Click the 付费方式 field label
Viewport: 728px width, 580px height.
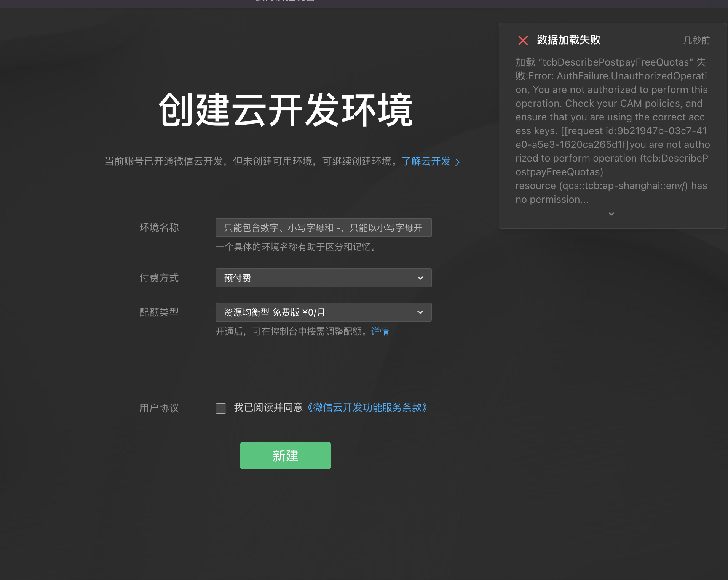pyautogui.click(x=159, y=278)
